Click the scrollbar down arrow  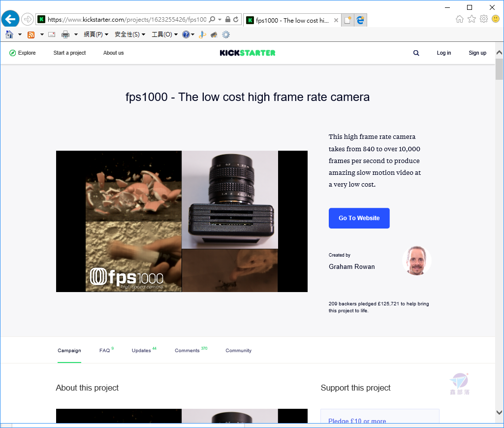(499, 412)
